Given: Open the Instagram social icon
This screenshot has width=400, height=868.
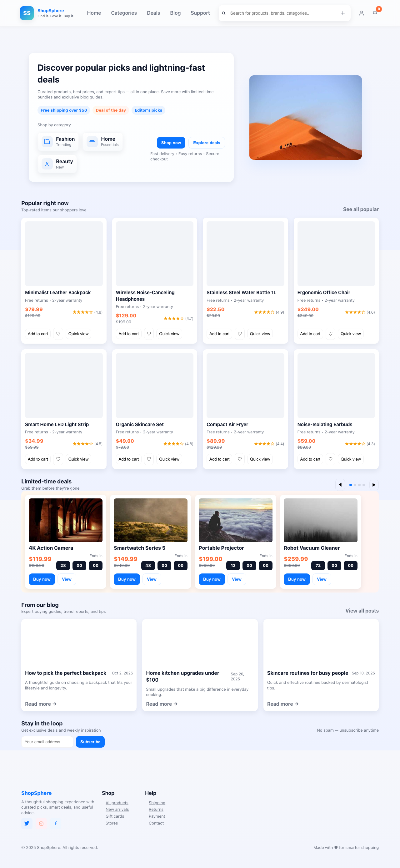Looking at the screenshot, I should (41, 823).
